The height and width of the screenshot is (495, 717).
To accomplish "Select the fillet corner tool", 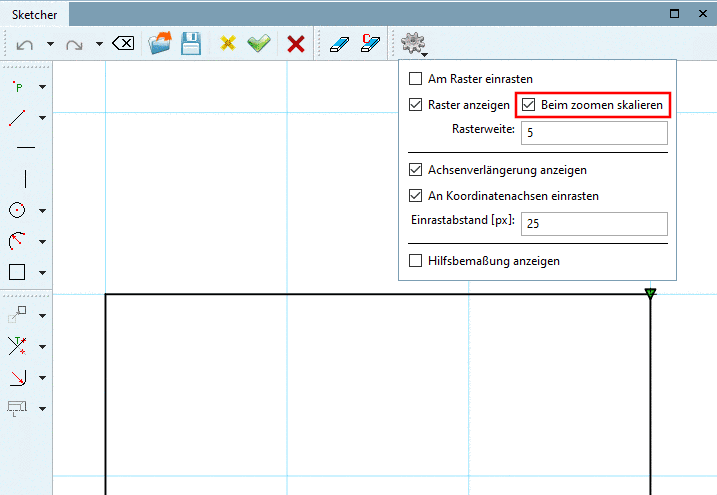I will (x=17, y=378).
